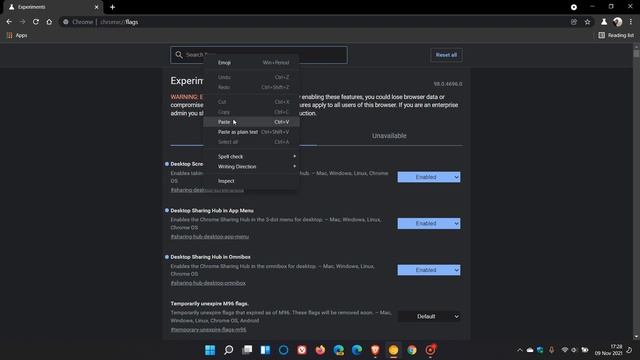Choose Emoji from the context menu
640x360 pixels.
pyautogui.click(x=251, y=62)
